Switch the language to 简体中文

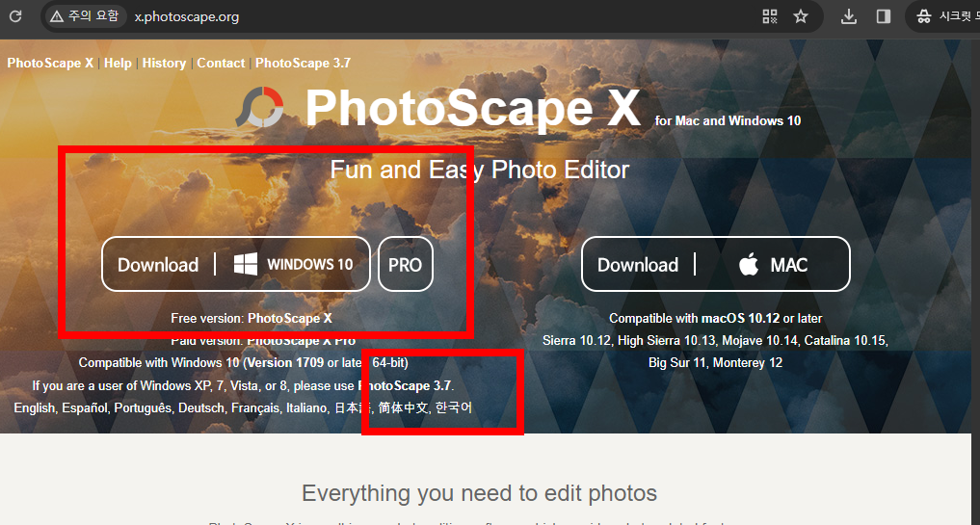click(403, 408)
